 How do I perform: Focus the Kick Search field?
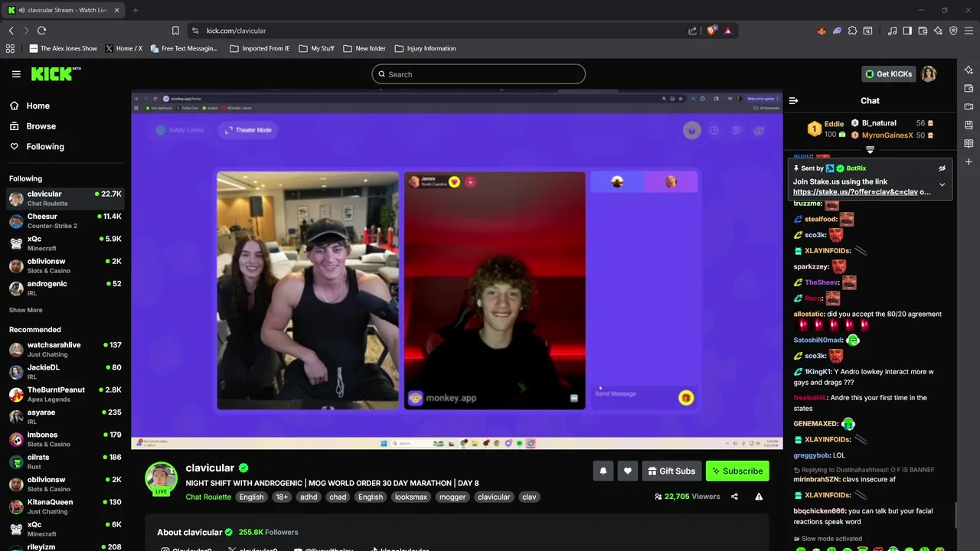(x=479, y=74)
